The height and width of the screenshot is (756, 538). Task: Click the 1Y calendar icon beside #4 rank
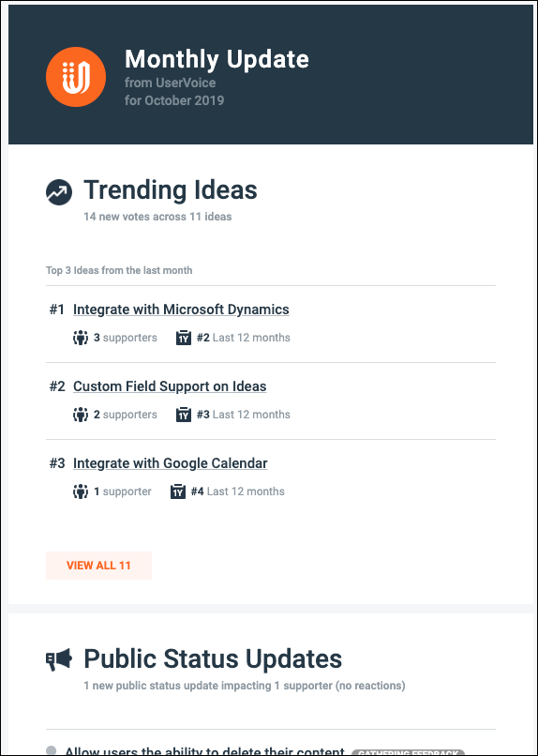pos(178,491)
